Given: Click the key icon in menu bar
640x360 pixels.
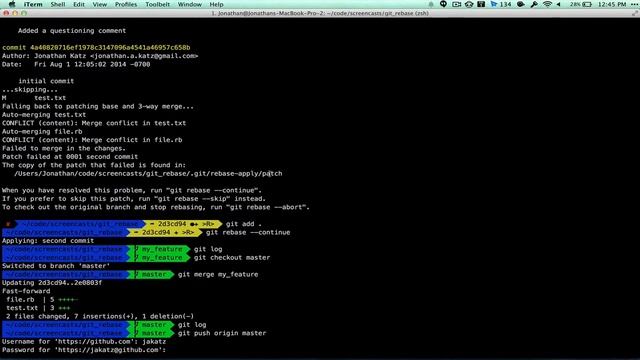Looking at the screenshot, I should (x=534, y=4).
